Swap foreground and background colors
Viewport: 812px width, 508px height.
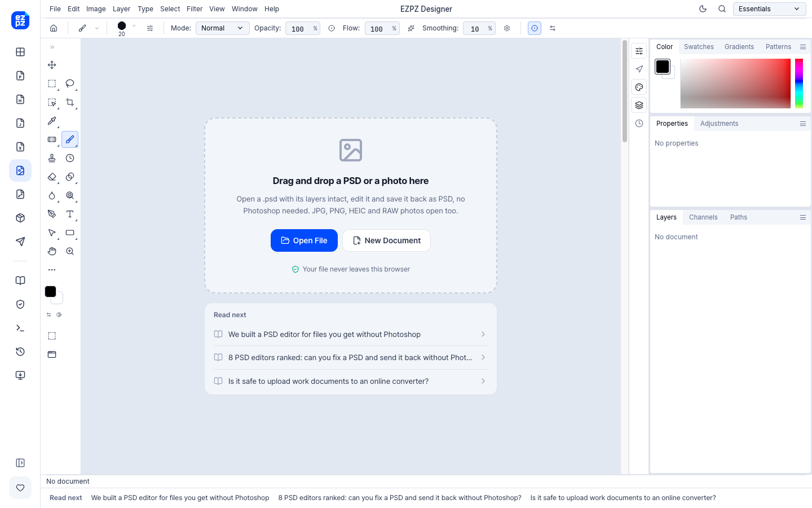coord(48,315)
